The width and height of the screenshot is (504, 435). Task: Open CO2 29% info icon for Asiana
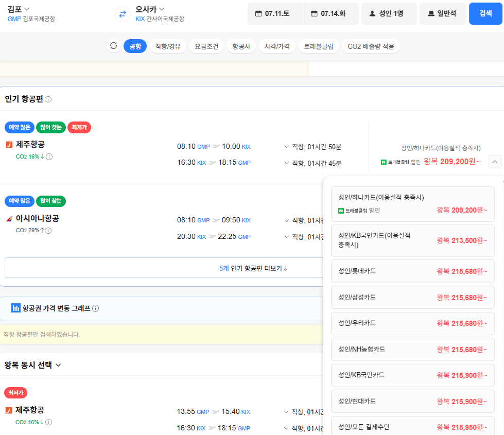48,231
